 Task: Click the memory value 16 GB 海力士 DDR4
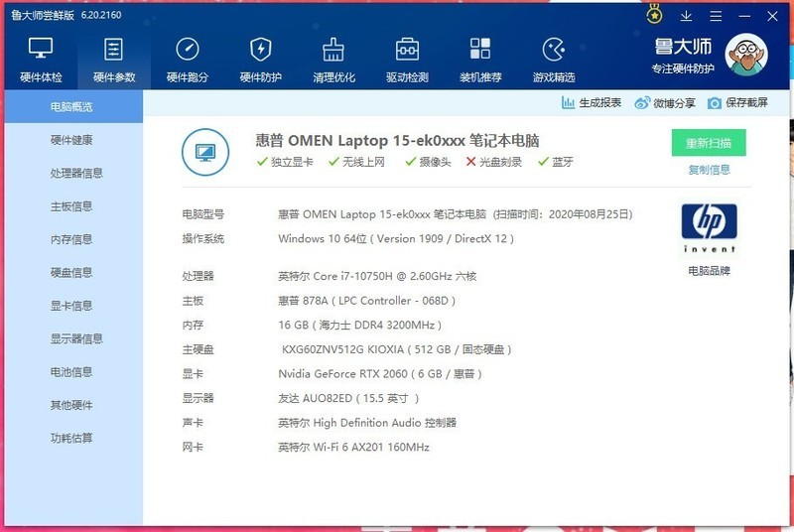pyautogui.click(x=359, y=325)
